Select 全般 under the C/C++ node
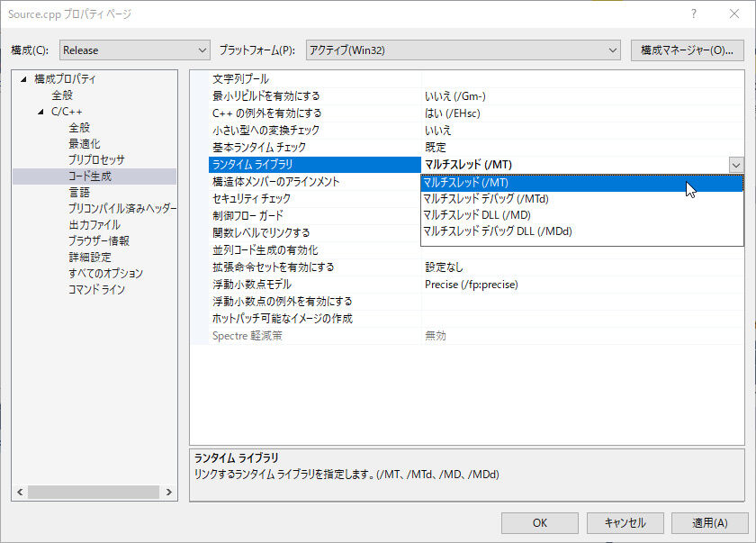 pyautogui.click(x=79, y=127)
